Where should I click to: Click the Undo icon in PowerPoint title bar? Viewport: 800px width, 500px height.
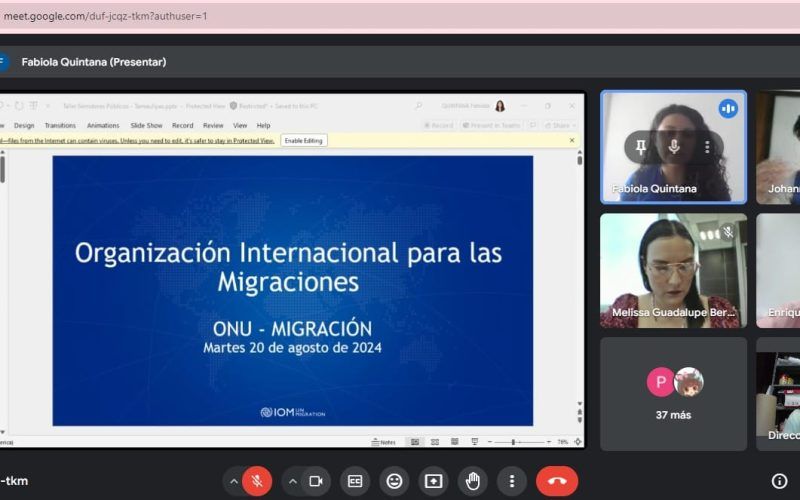(x=4, y=106)
